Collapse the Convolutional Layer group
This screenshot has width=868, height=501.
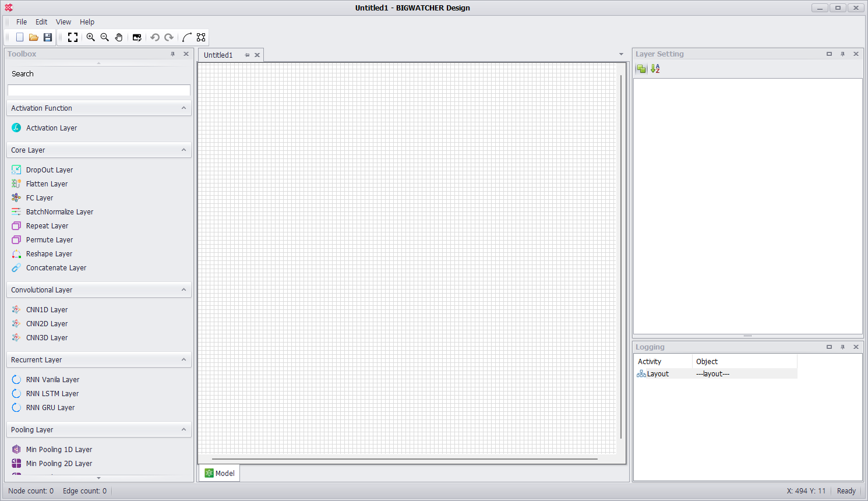184,290
